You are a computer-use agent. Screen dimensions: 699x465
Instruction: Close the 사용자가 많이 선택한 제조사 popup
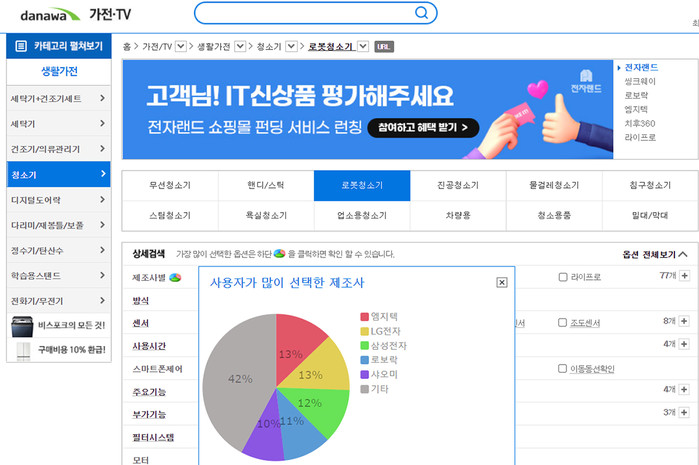pos(501,283)
